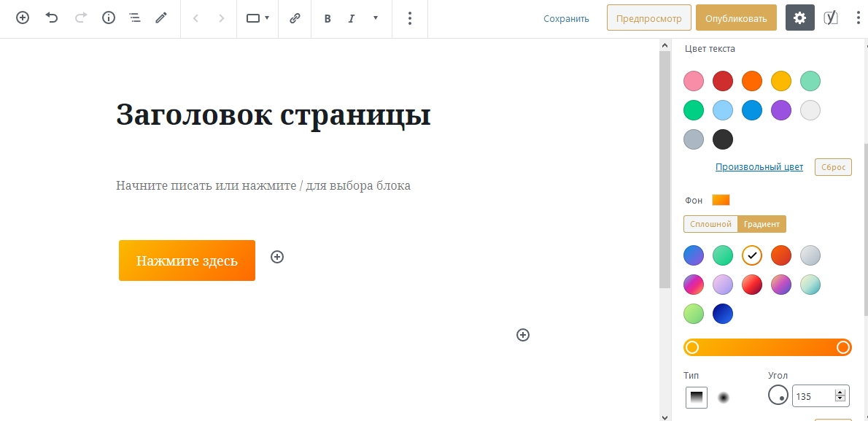Screen dimensions: 868x421
Task: Insert a link on the selected text
Action: 295,18
